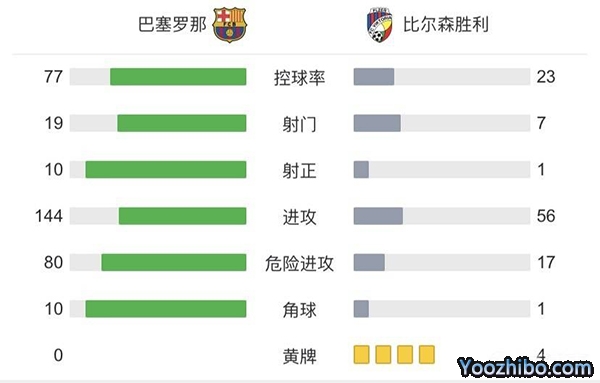Select the 黄牌 stat label

[300, 356]
